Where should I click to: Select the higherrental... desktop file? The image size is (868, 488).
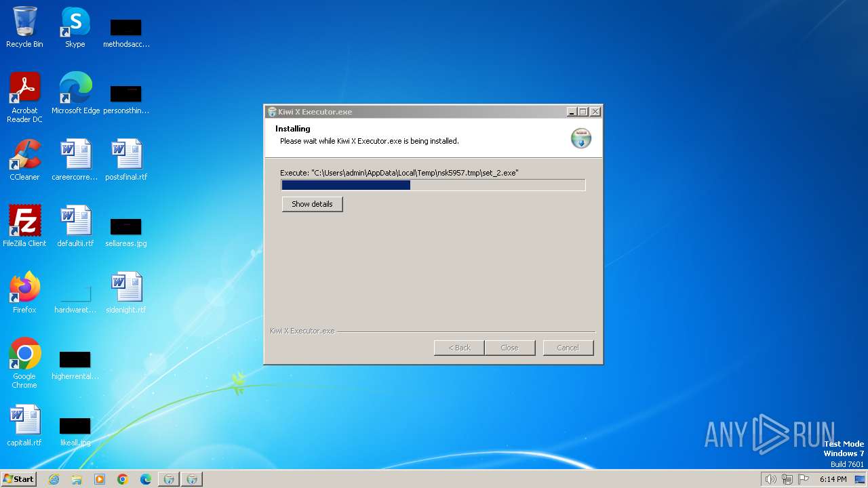(x=75, y=365)
